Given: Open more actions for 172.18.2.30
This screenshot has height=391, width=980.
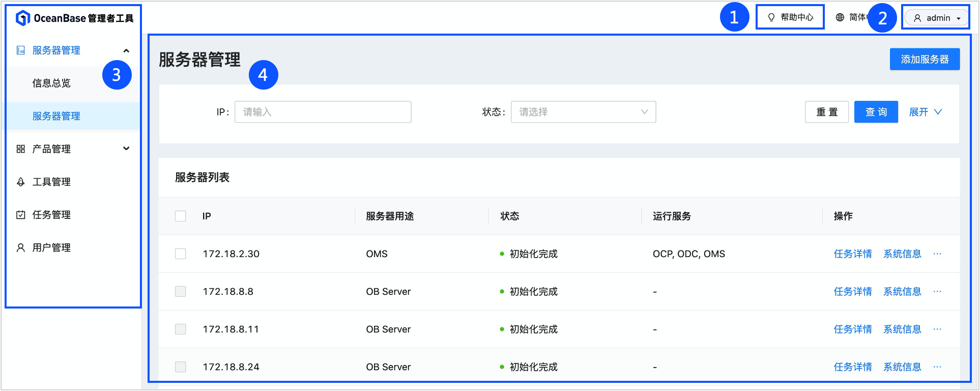Looking at the screenshot, I should point(937,254).
